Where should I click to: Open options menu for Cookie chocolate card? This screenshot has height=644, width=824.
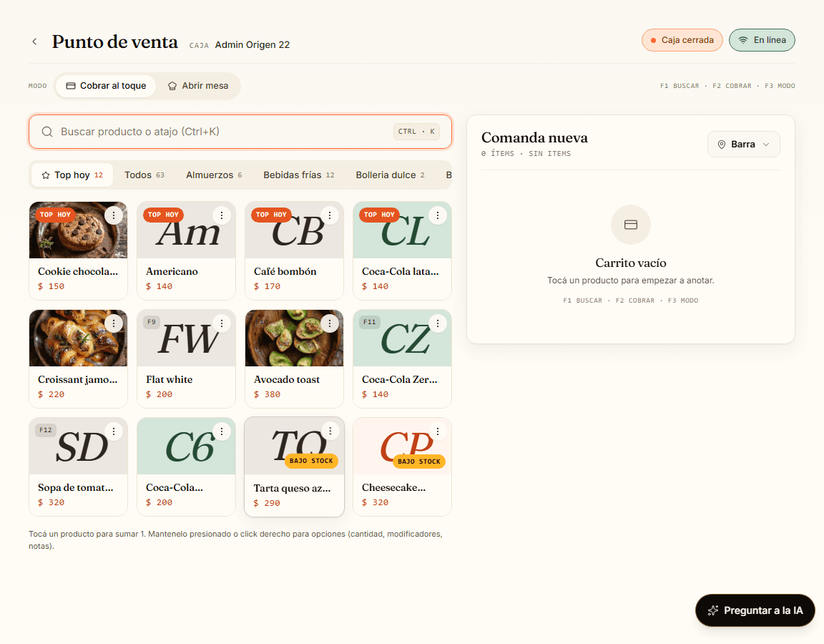coord(114,215)
